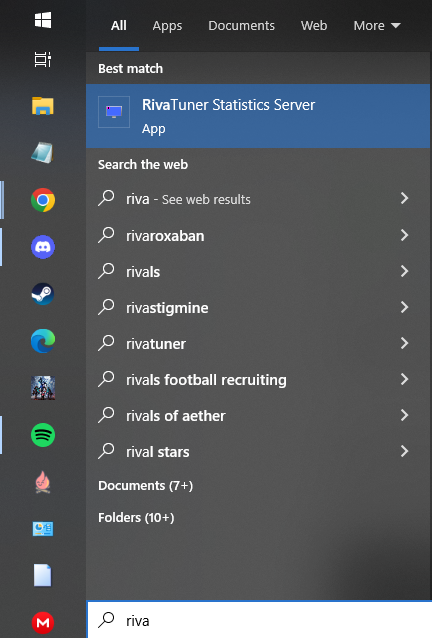The width and height of the screenshot is (432, 638).
Task: Open the blue dashboard app icon in taskbar
Action: (x=43, y=529)
